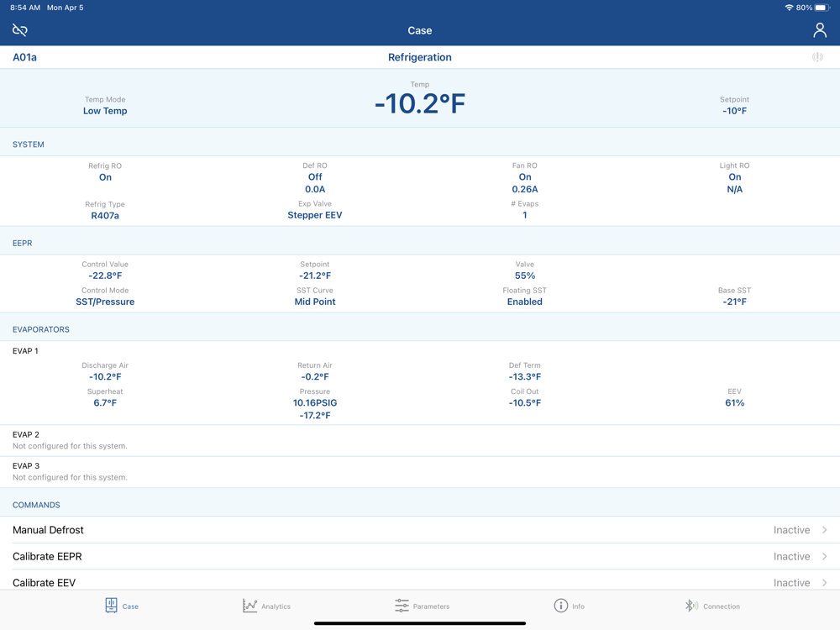Tap the SST/Pressure control mode
840x630 pixels.
pos(105,302)
